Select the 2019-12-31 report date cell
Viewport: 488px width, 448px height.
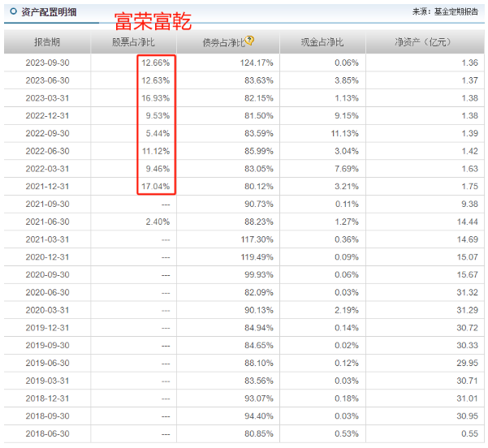coord(47,328)
